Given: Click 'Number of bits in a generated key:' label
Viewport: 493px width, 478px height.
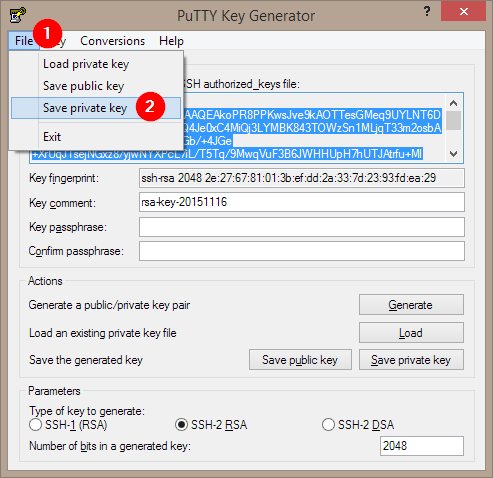Looking at the screenshot, I should click(110, 446).
